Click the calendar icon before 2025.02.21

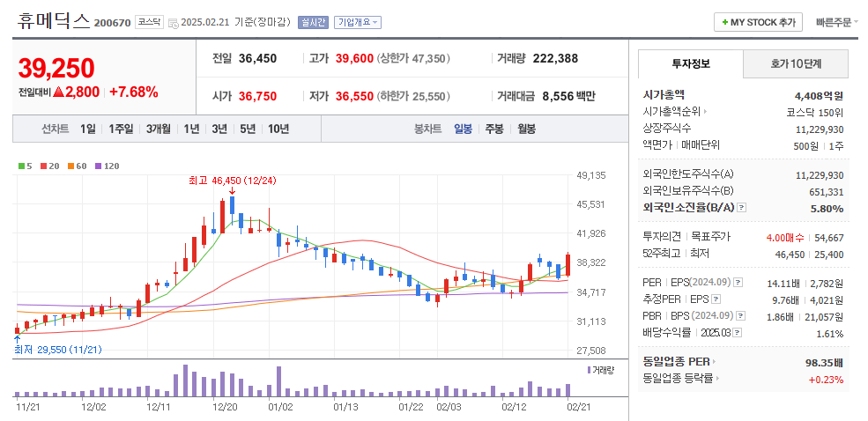click(x=173, y=23)
